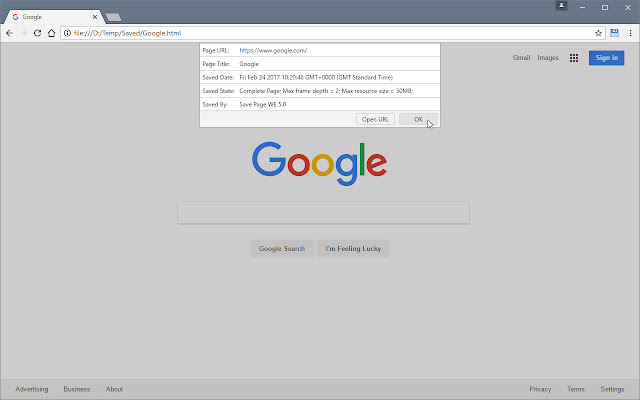Reload the current page
The width and height of the screenshot is (640, 400).
click(x=37, y=33)
